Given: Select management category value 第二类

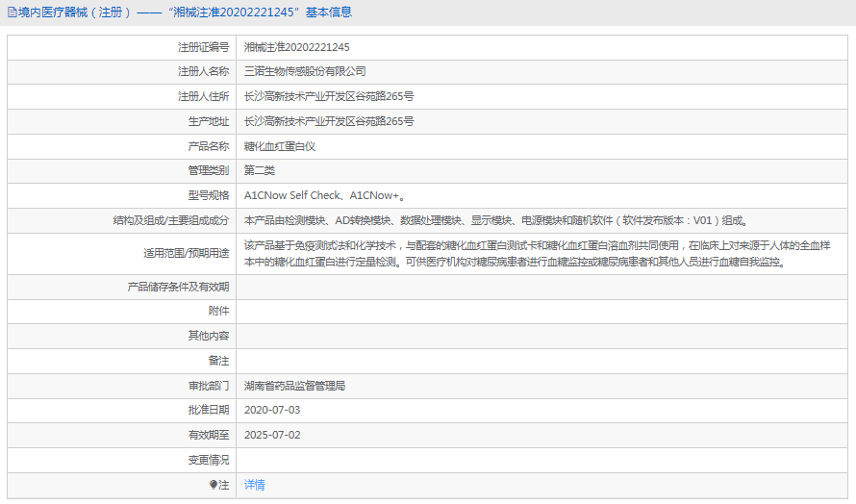Looking at the screenshot, I should click(x=260, y=170).
